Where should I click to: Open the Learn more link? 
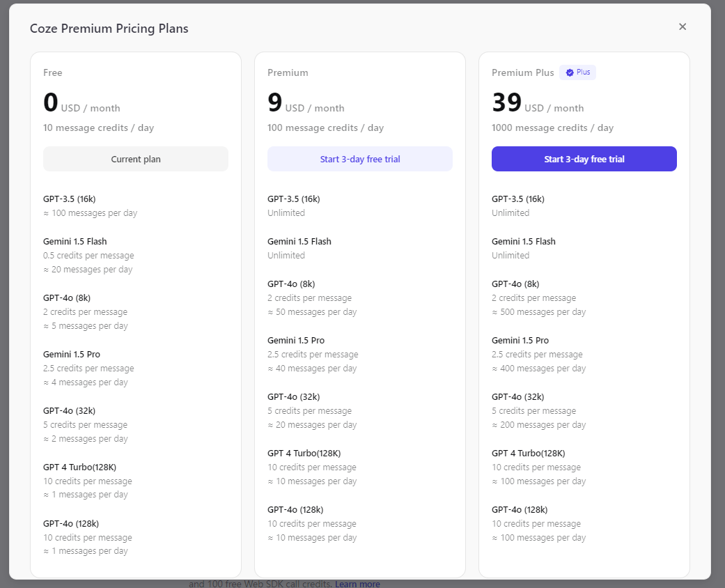(357, 584)
